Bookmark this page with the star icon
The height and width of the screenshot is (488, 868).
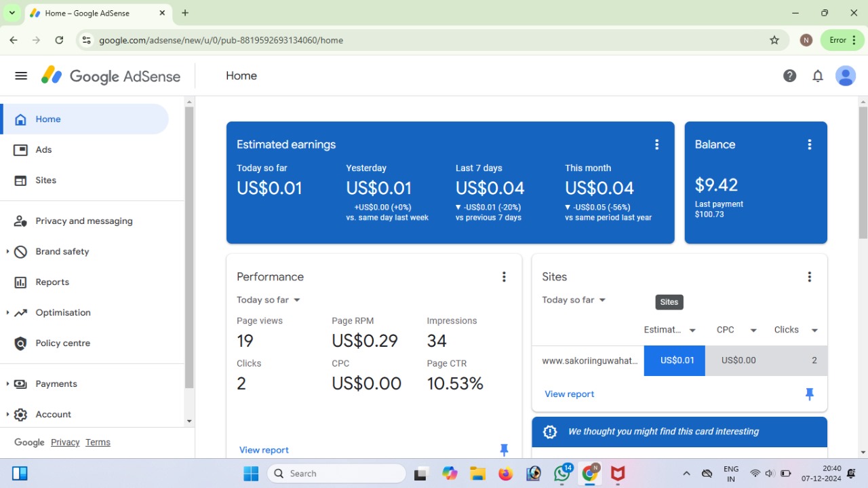(x=774, y=40)
